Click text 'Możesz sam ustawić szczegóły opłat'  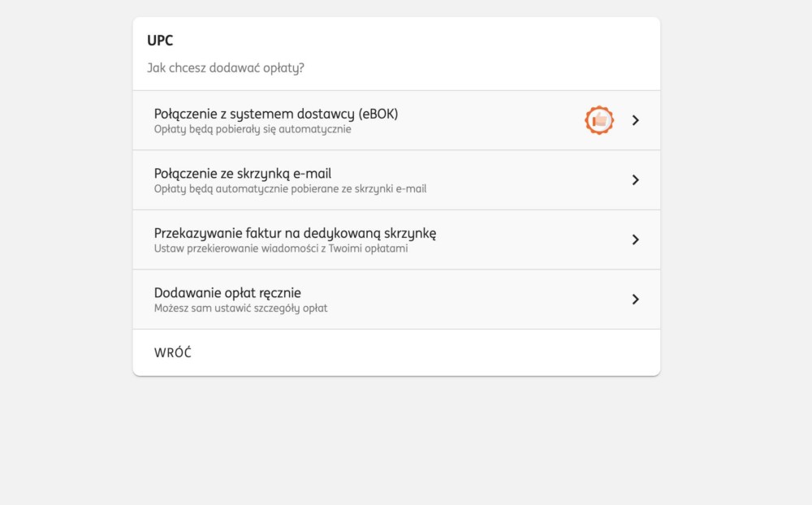click(241, 309)
